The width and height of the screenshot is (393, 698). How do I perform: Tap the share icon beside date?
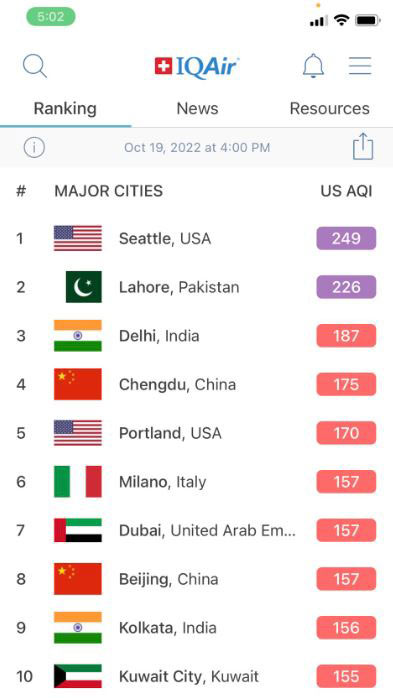(x=363, y=146)
